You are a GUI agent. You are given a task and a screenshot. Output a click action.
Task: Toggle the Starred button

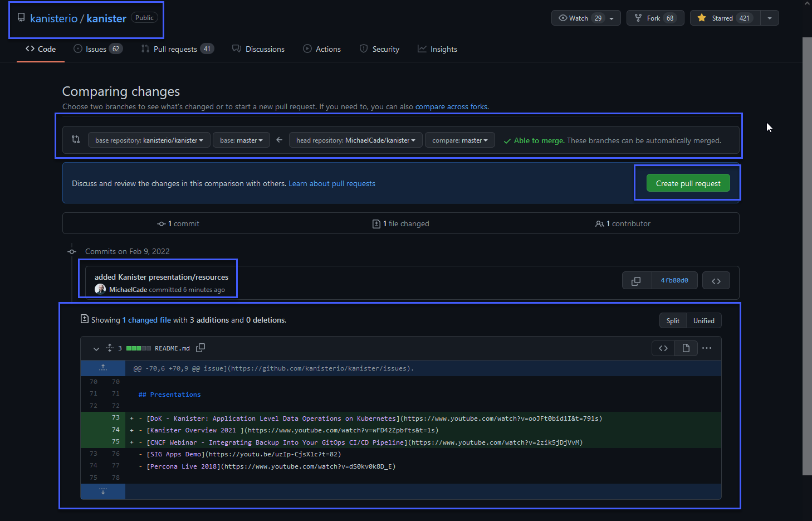(725, 18)
